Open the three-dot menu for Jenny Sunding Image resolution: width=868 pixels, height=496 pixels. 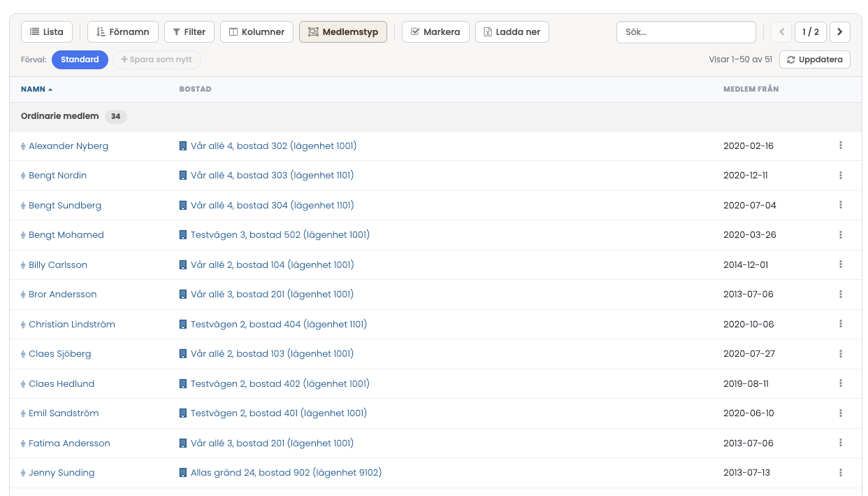[x=841, y=473]
